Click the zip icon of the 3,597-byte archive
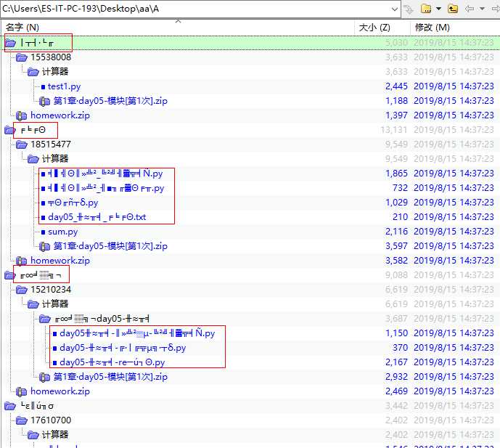This screenshot has width=500, height=448. 44,246
